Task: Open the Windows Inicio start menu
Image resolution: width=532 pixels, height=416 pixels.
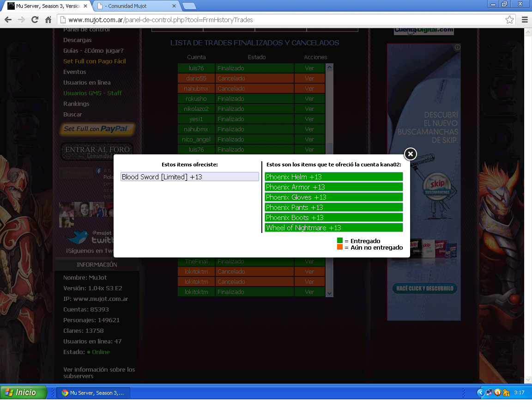Action: [x=24, y=392]
